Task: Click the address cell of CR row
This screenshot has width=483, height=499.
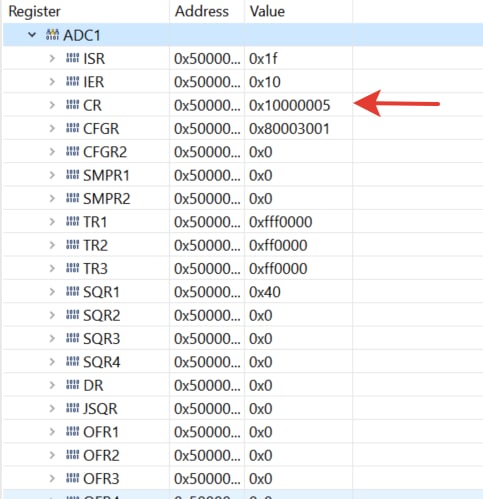Action: pyautogui.click(x=207, y=105)
